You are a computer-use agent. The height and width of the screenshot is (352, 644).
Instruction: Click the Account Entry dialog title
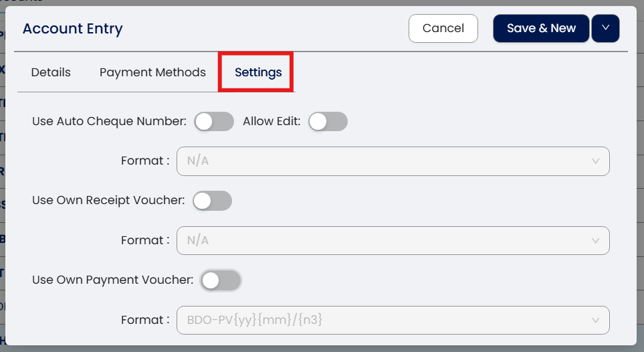[73, 29]
